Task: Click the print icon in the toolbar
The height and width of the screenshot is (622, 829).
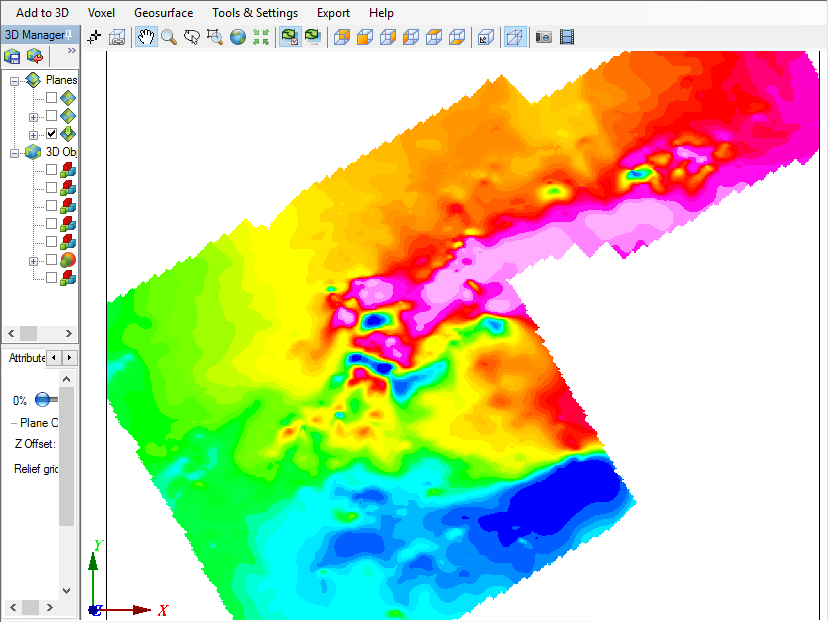Action: 118,37
